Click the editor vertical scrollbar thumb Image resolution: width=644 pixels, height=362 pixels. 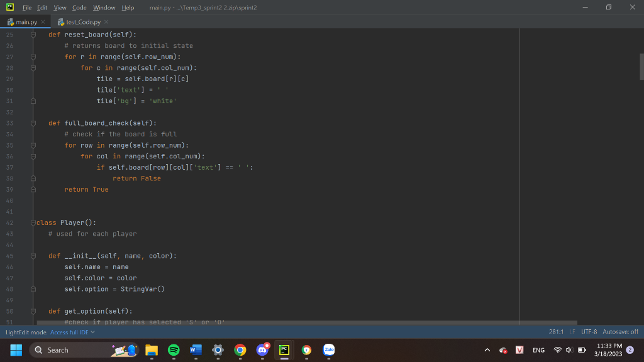click(641, 67)
